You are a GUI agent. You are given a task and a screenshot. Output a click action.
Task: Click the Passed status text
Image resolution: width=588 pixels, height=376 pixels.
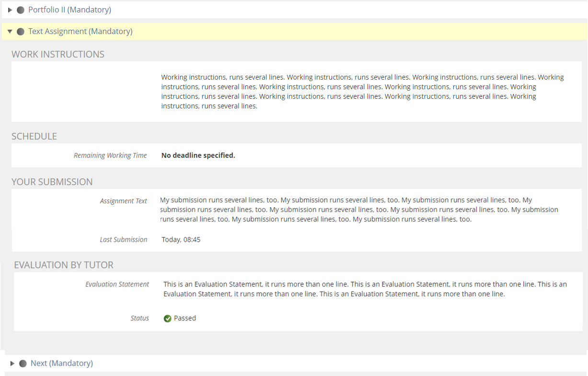click(185, 318)
